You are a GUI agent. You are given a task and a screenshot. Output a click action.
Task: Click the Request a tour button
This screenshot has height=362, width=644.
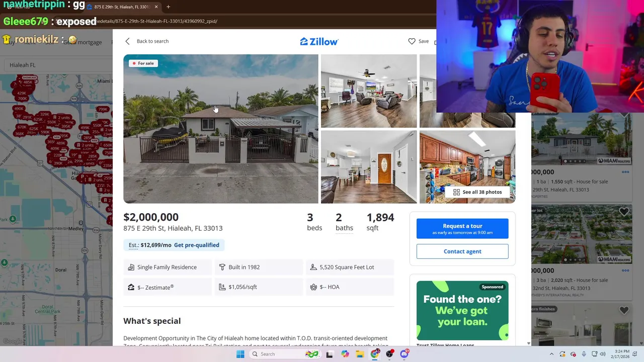[x=462, y=229]
